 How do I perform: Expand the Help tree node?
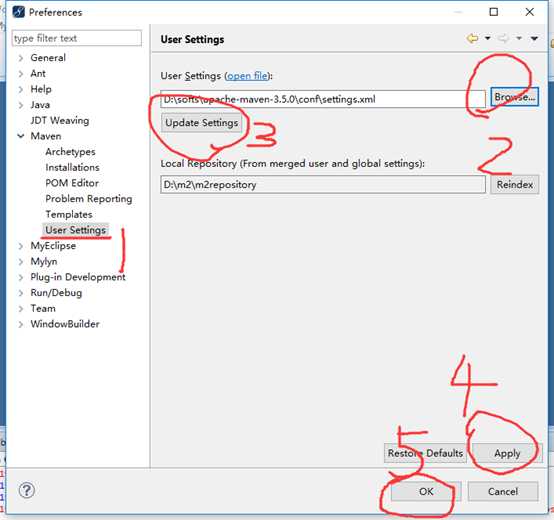(x=20, y=89)
